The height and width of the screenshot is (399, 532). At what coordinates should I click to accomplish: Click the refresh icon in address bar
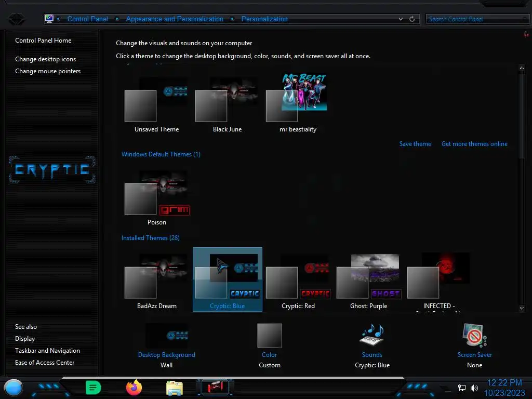(412, 19)
